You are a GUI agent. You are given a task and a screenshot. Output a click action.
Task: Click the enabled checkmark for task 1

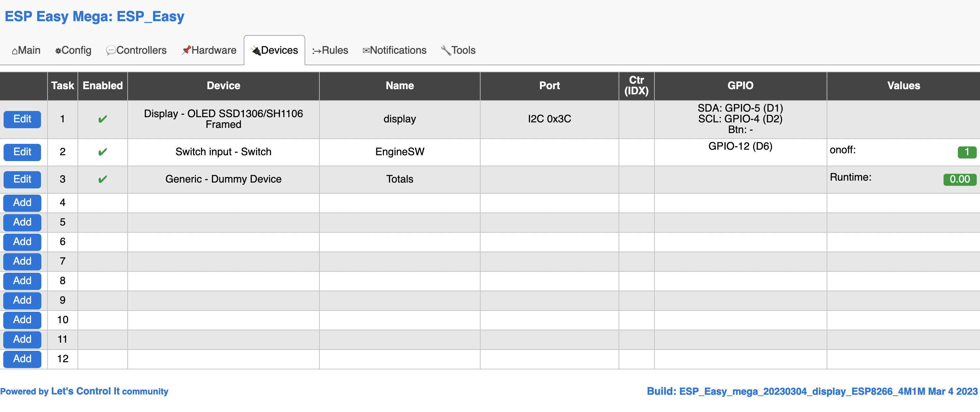click(103, 119)
